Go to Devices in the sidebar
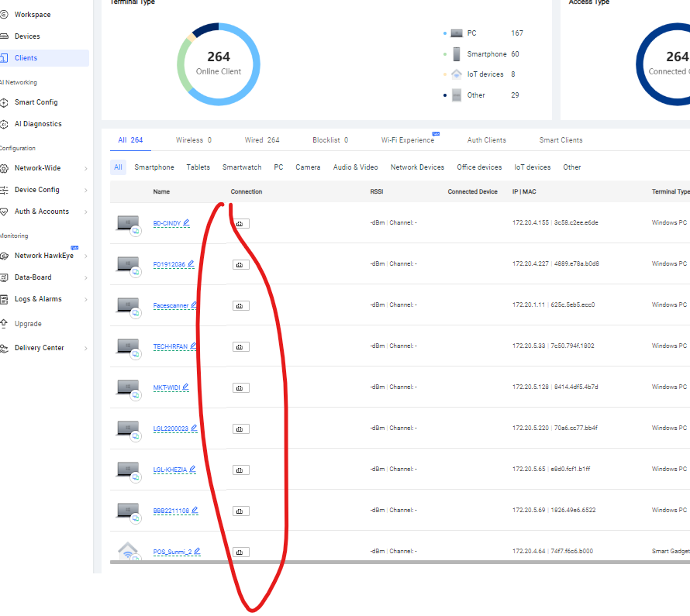Image resolution: width=690 pixels, height=616 pixels. pos(27,36)
